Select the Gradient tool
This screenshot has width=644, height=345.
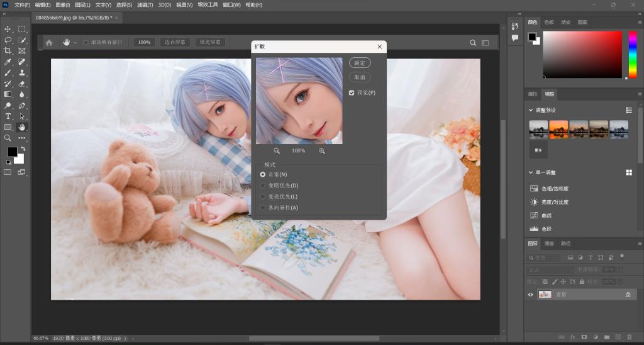tap(8, 94)
